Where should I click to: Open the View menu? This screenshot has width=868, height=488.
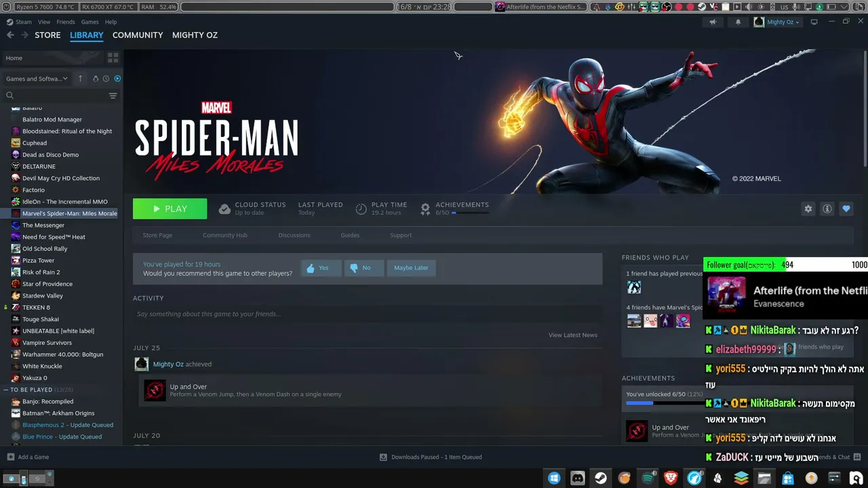tap(44, 22)
